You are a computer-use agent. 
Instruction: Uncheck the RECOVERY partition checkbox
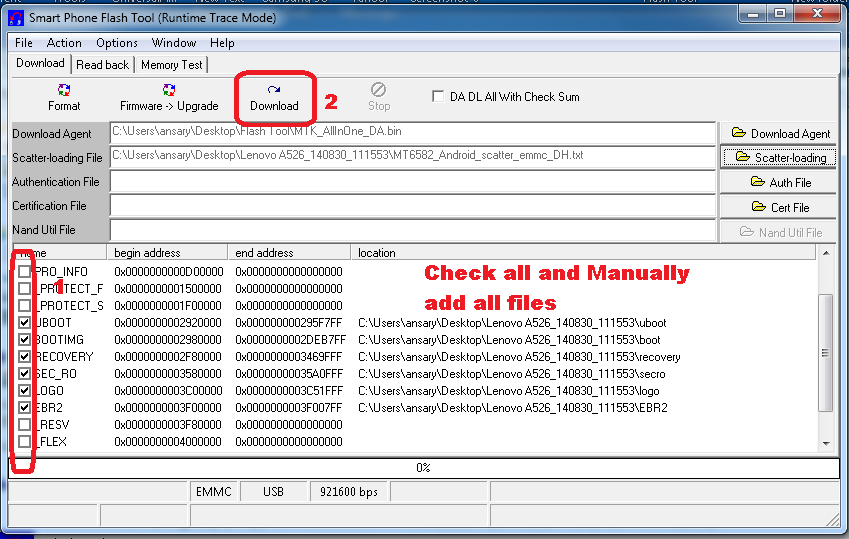point(24,356)
